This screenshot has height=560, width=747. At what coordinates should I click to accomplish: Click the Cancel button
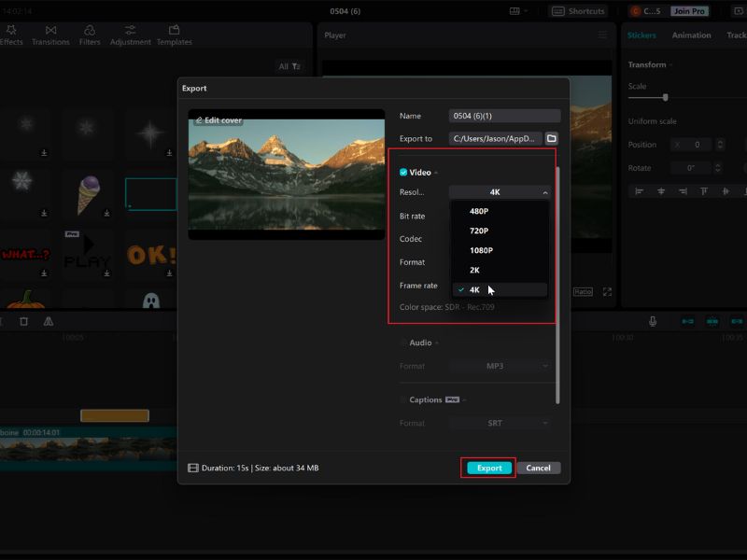(539, 469)
